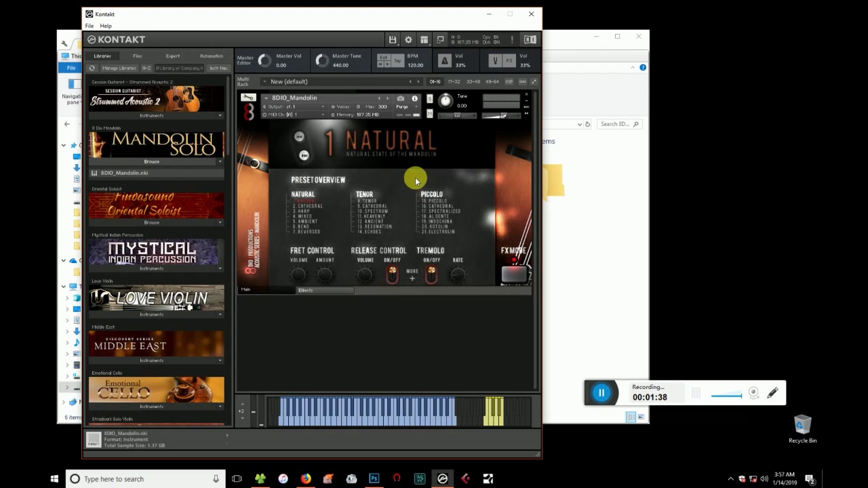Click the MORE plus icon
This screenshot has width=868, height=488.
(412, 278)
